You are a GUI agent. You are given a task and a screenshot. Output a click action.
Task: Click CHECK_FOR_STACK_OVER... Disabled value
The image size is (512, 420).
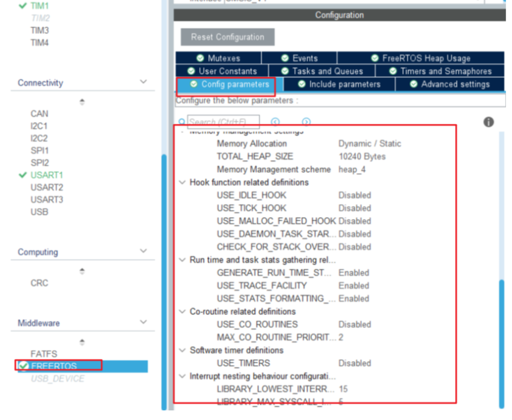tap(355, 247)
